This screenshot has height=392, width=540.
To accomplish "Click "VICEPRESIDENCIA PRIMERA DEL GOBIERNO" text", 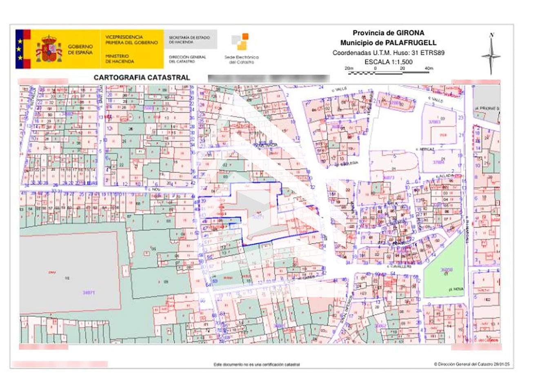I will 131,40.
